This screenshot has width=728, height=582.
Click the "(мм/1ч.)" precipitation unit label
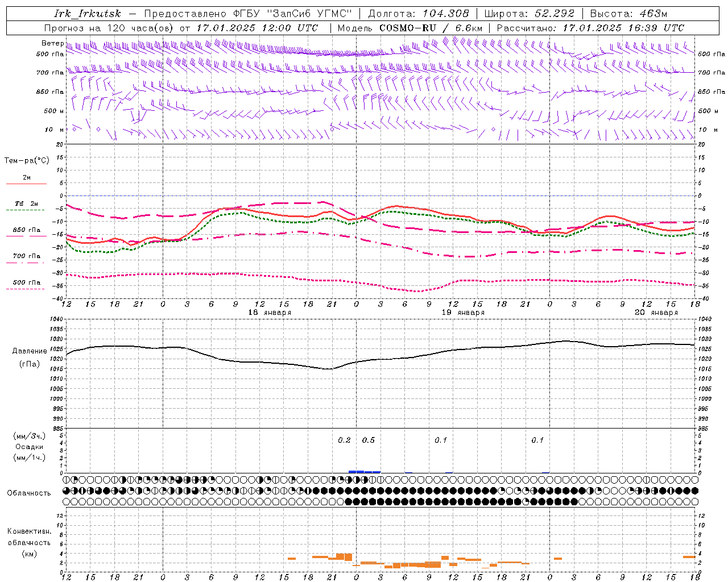tap(30, 458)
